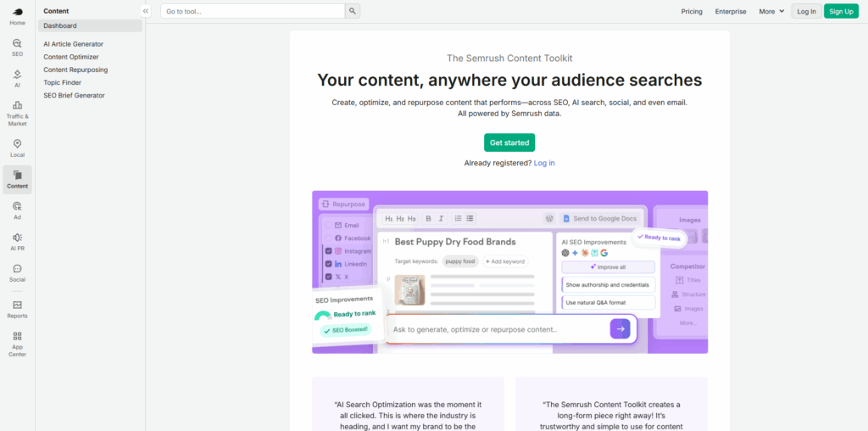
Task: Open the AI PR toolkit icon
Action: 17,242
